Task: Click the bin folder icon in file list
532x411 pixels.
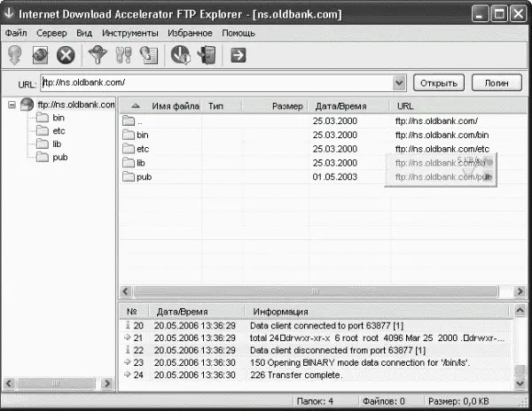Action: (x=129, y=135)
